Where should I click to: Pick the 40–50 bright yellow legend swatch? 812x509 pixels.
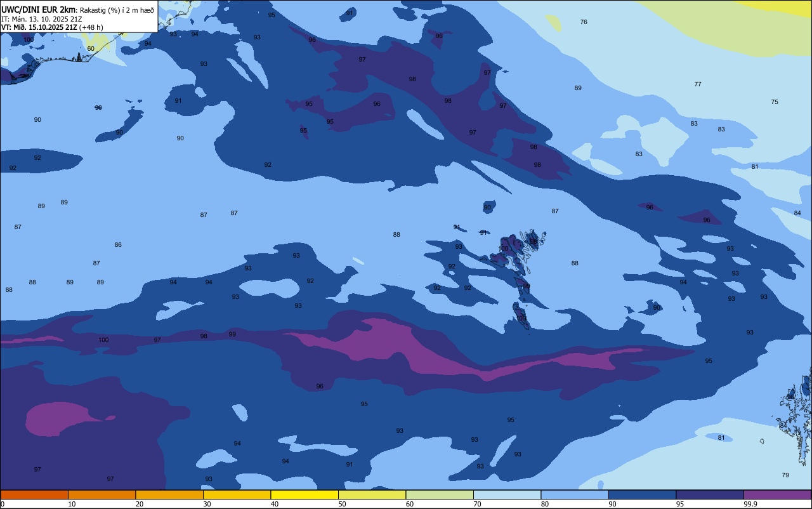click(304, 494)
